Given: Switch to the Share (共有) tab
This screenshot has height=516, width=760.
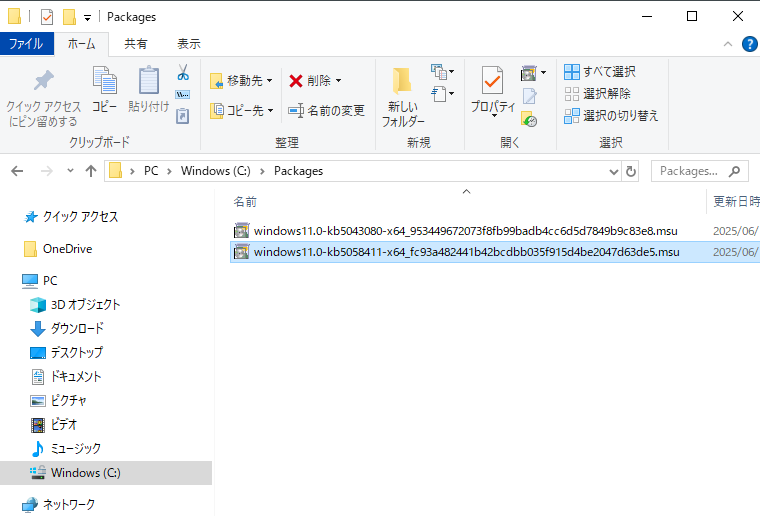Looking at the screenshot, I should pyautogui.click(x=136, y=44).
